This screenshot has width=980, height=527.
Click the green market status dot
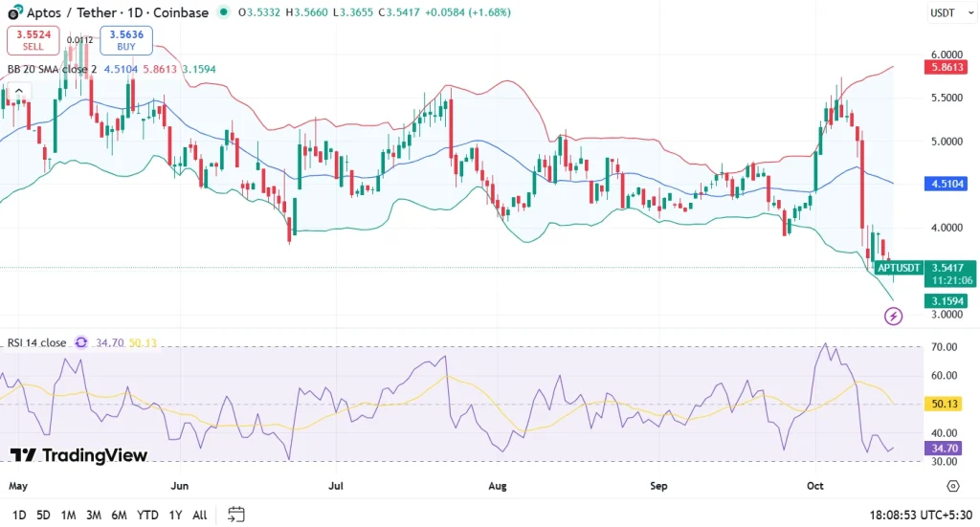223,12
